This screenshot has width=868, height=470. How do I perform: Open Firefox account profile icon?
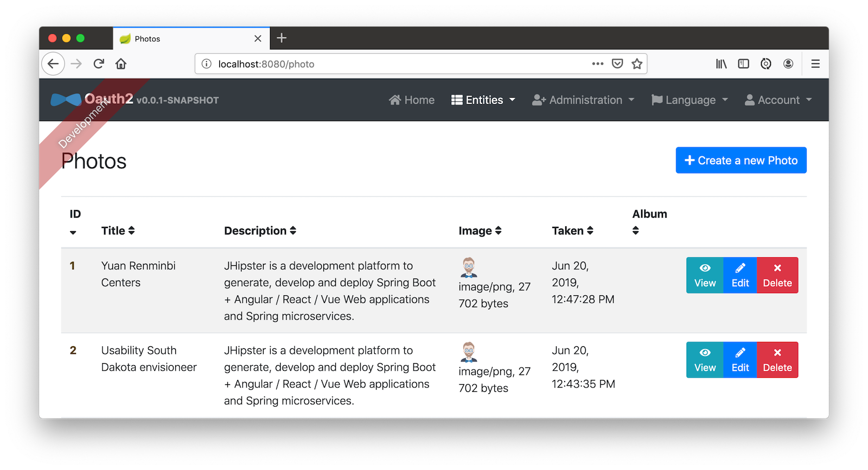pyautogui.click(x=788, y=64)
